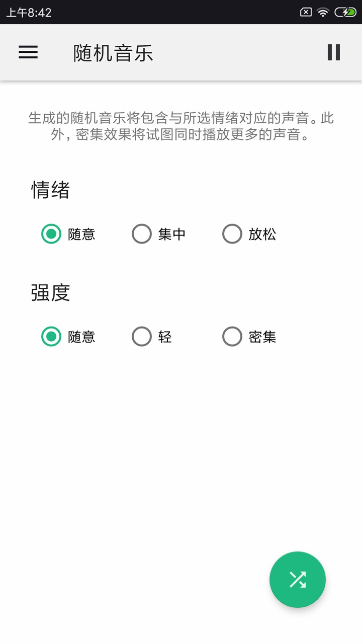Select the 放松 mood radio circle
The height and width of the screenshot is (644, 362).
232,234
